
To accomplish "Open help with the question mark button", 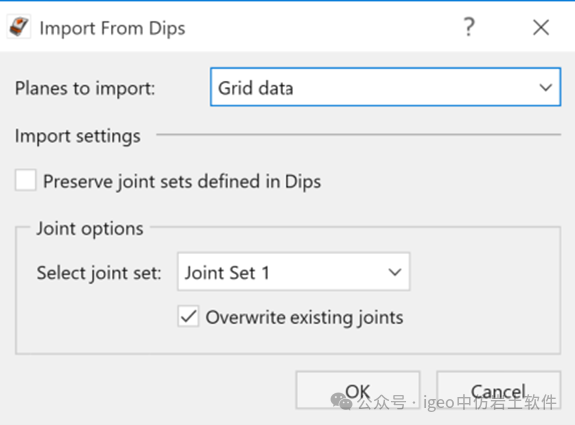I will click(469, 27).
